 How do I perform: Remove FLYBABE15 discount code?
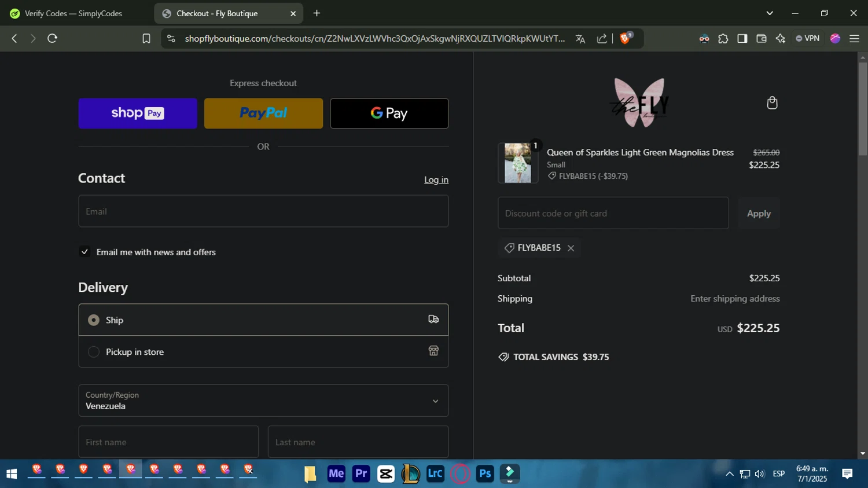tap(571, 248)
